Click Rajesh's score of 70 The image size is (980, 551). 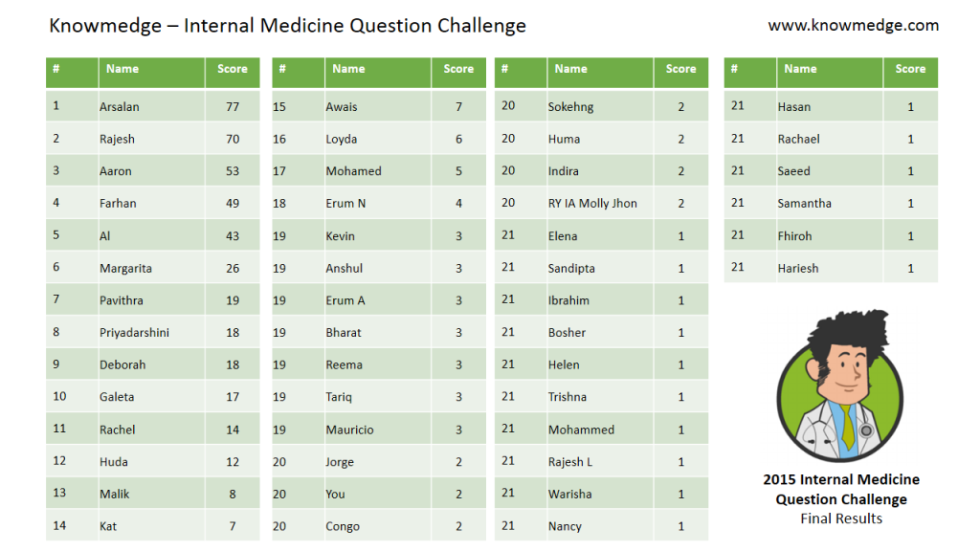pos(233,139)
